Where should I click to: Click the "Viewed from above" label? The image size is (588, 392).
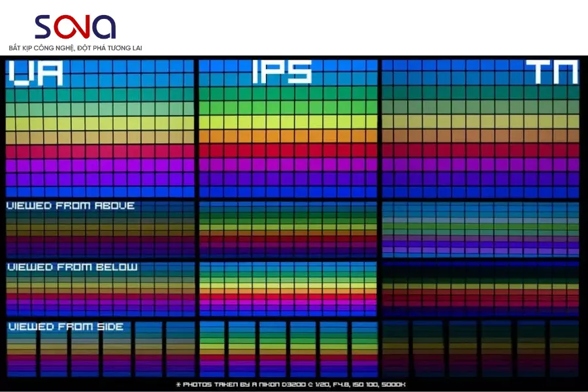(x=71, y=206)
